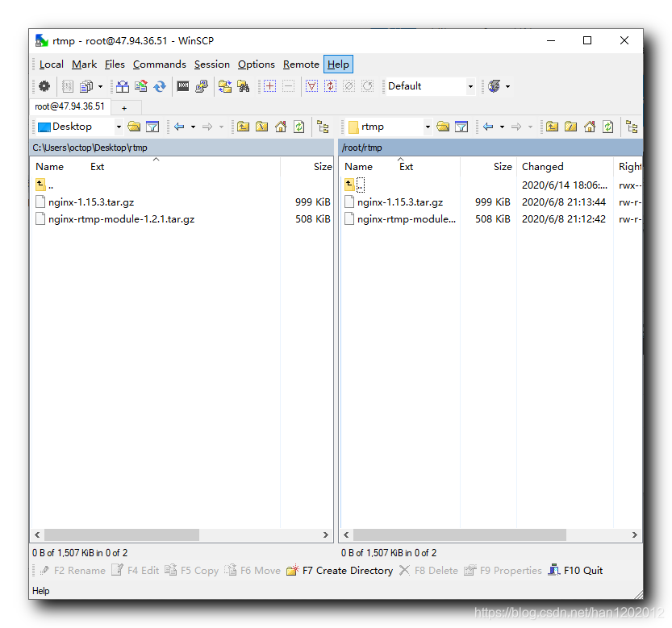Click the Queue copies icon in toolbar
Viewport: 672px width, 628px height.
pos(86,86)
